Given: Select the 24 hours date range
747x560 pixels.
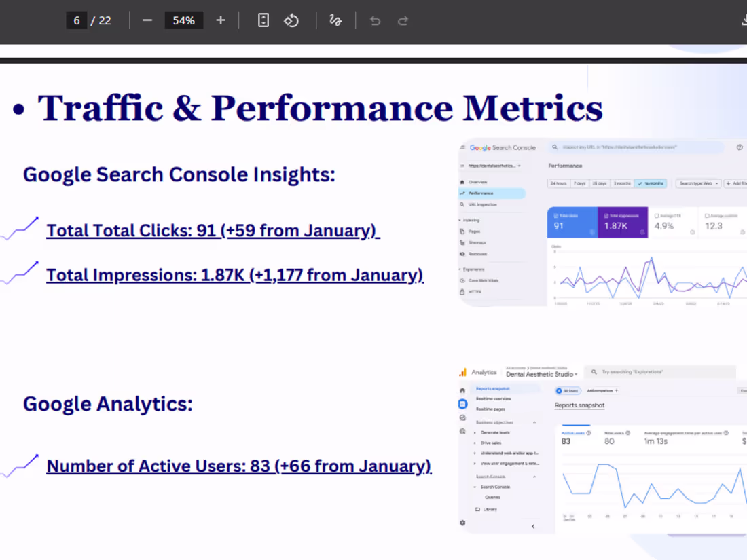Looking at the screenshot, I should [558, 183].
